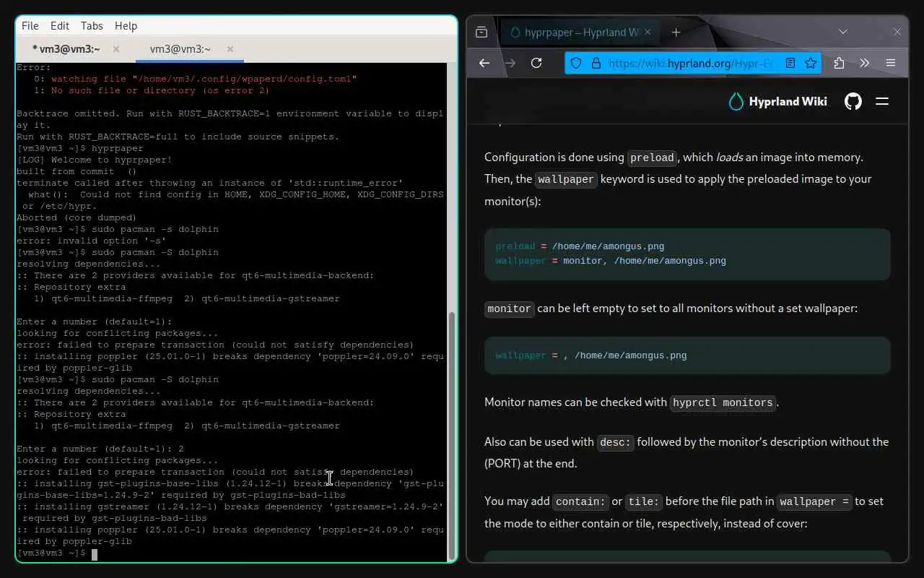The width and height of the screenshot is (924, 578).
Task: Click the 'hyprctl monitors' inline code
Action: pos(723,403)
